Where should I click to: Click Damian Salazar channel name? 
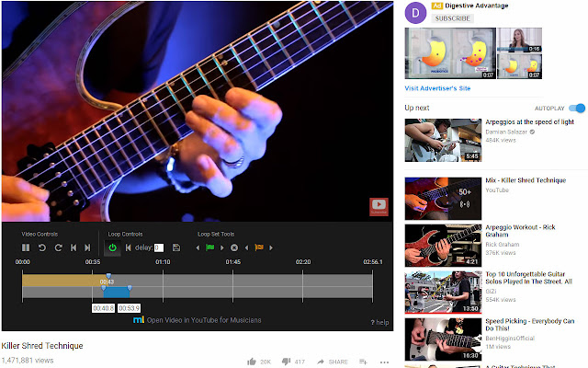tap(506, 132)
